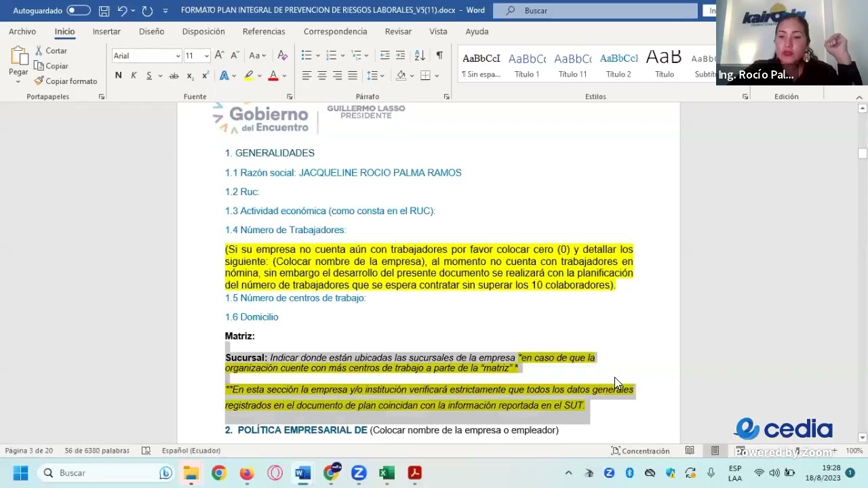Increase font size button
The height and width of the screenshot is (488, 868).
(x=219, y=56)
